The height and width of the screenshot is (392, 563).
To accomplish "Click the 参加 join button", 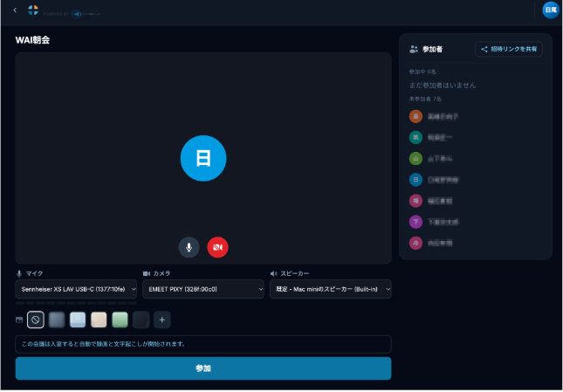I will coord(203,368).
